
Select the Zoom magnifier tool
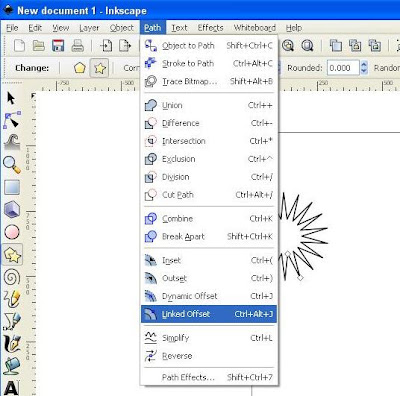click(x=12, y=165)
